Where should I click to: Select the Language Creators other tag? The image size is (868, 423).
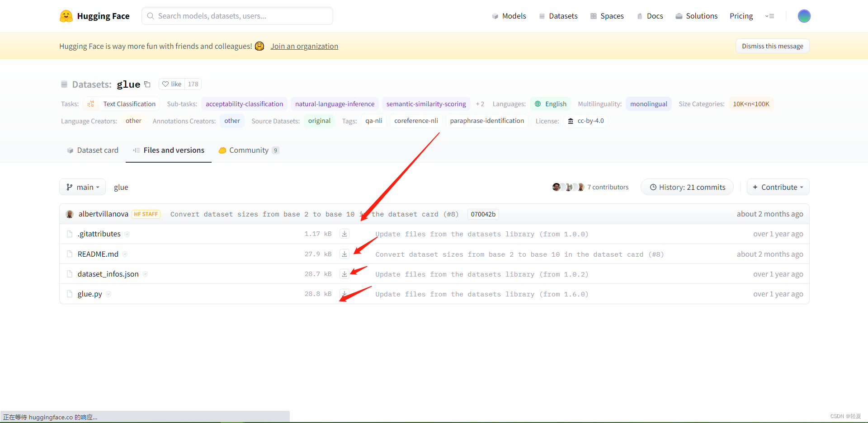[133, 121]
